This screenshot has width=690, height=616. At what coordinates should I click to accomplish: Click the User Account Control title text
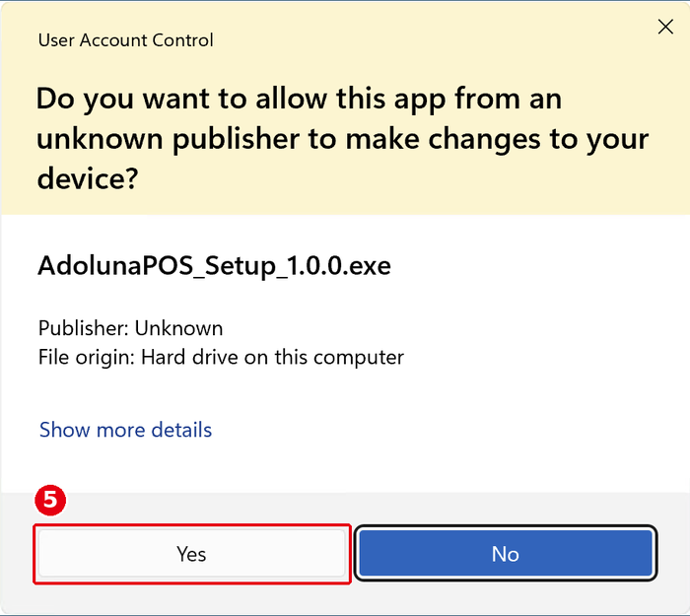click(x=125, y=40)
